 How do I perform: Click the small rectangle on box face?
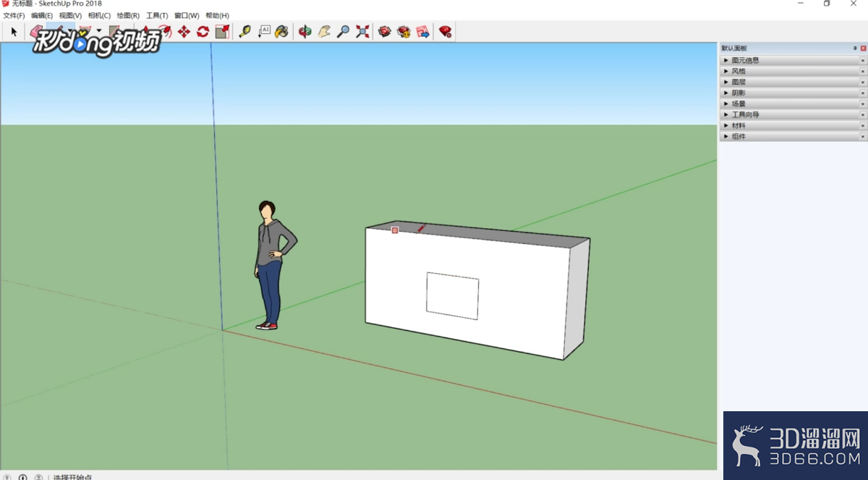tap(452, 295)
